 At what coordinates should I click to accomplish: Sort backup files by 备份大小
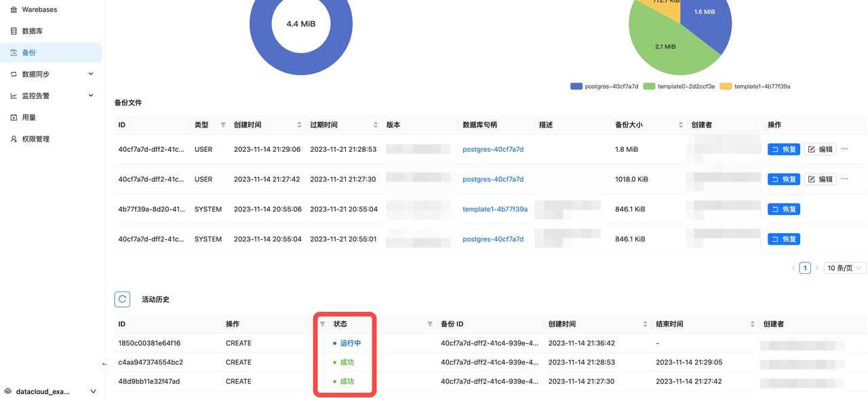pyautogui.click(x=680, y=125)
